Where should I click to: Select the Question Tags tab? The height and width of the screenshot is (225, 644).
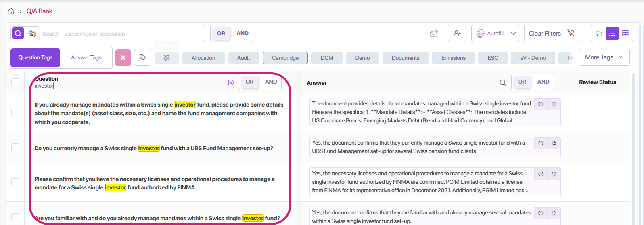click(35, 58)
